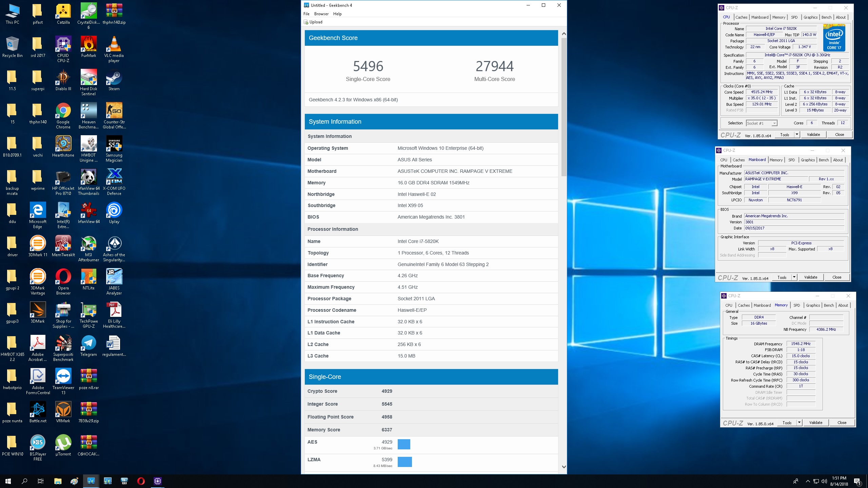Click Close button in top CPU-Z window
The width and height of the screenshot is (868, 488).
coord(840,135)
